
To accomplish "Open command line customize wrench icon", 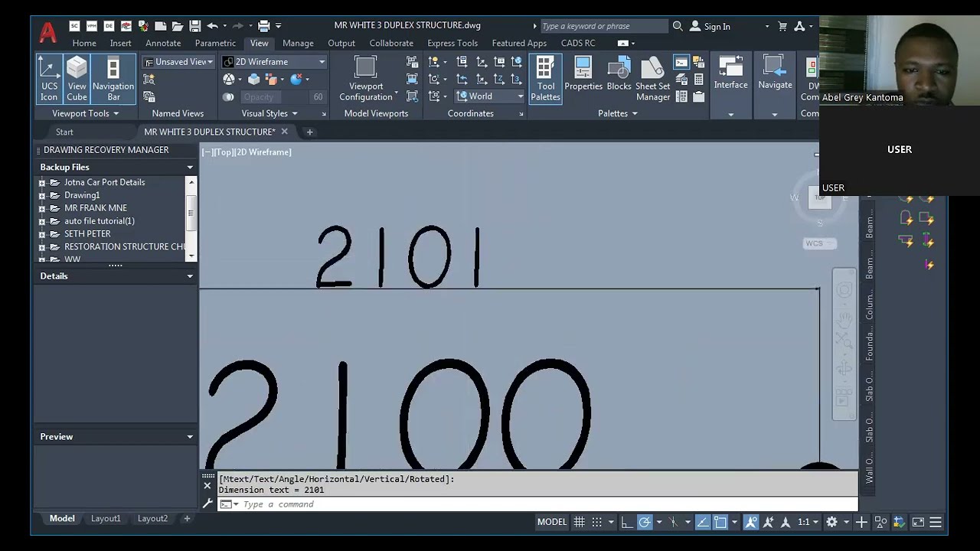I will click(207, 504).
